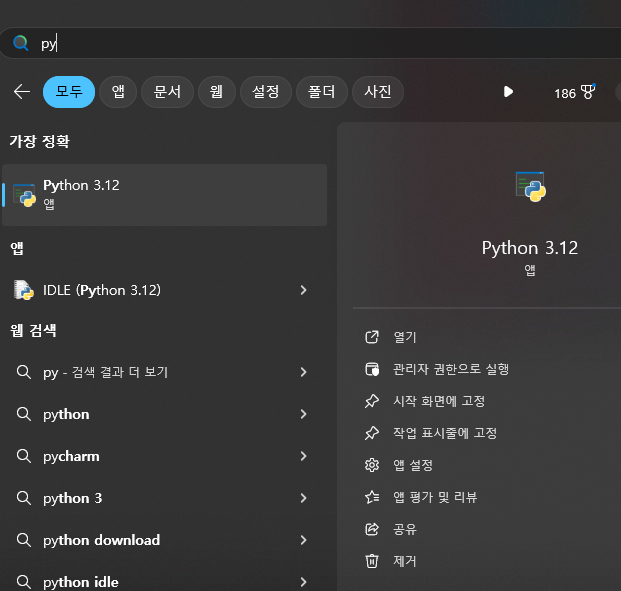
Task: Pin app with 작업 표시줄에 고정
Action: [x=445, y=433]
